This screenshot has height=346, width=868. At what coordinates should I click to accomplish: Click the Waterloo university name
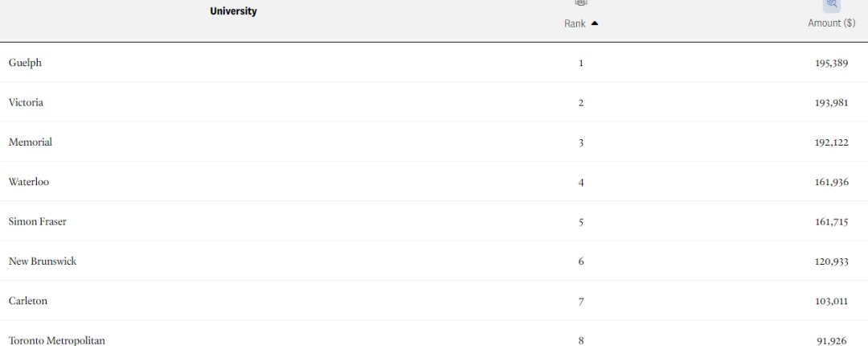point(29,182)
